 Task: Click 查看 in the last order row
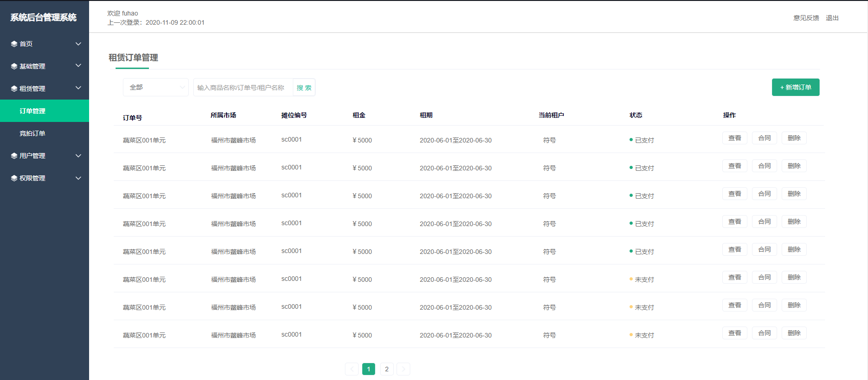pyautogui.click(x=735, y=333)
